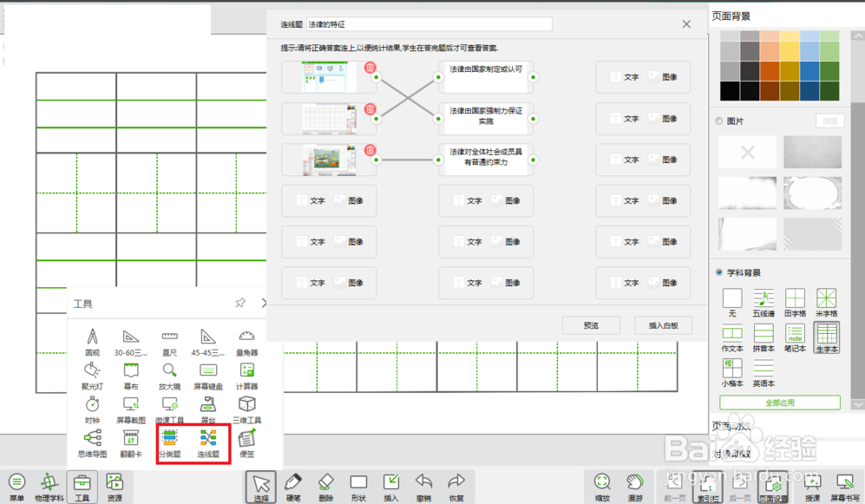This screenshot has height=504, width=865.
Task: Click the 预览 preview button
Action: point(591,325)
